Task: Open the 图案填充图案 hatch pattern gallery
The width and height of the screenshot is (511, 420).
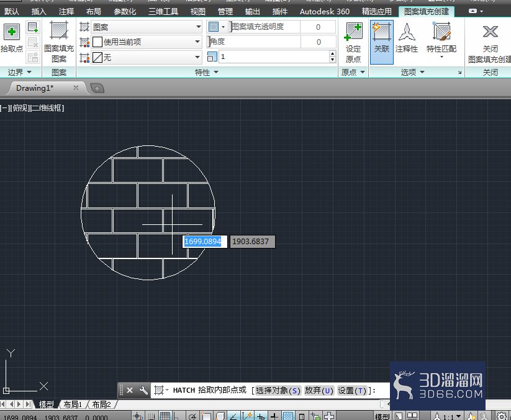Action: point(59,42)
